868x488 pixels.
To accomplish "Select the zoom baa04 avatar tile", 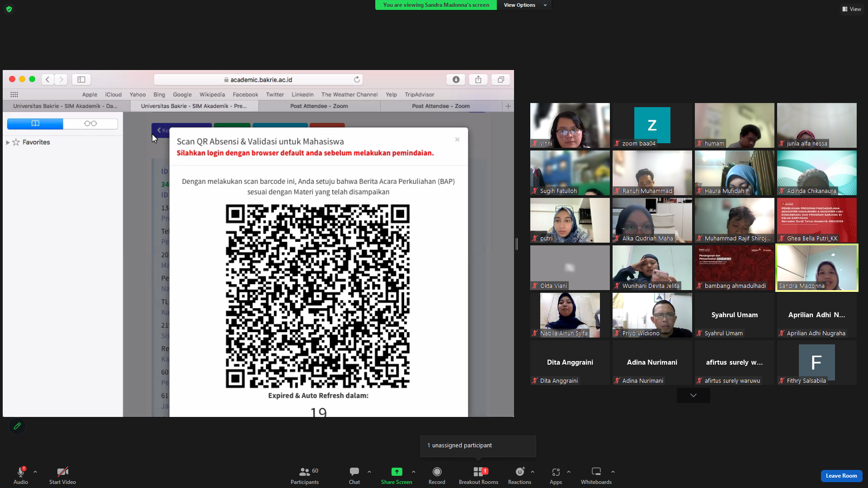I will [652, 125].
